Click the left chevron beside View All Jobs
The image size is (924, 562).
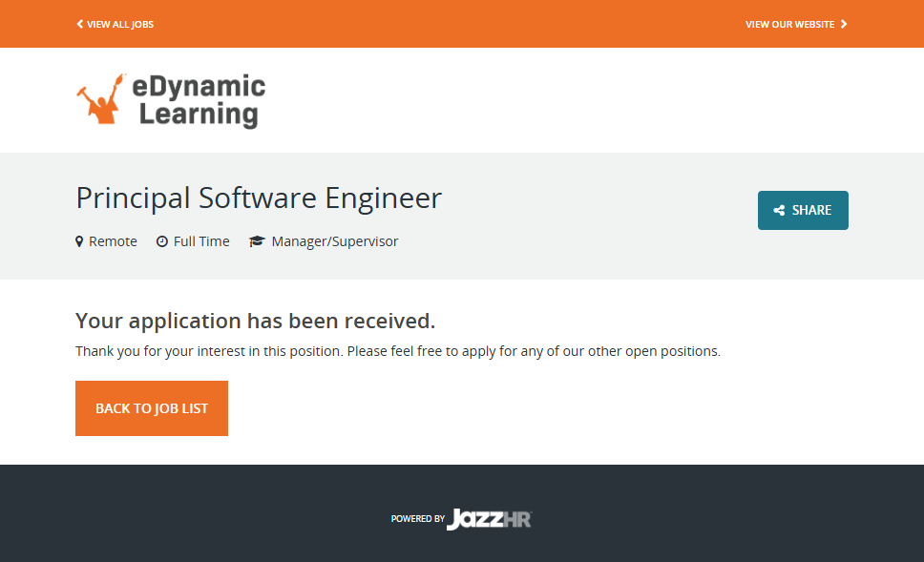tap(80, 24)
